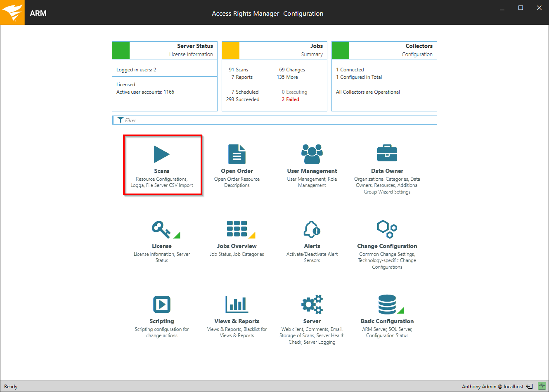Open the Scripting icon tile
The height and width of the screenshot is (392, 549).
(162, 305)
